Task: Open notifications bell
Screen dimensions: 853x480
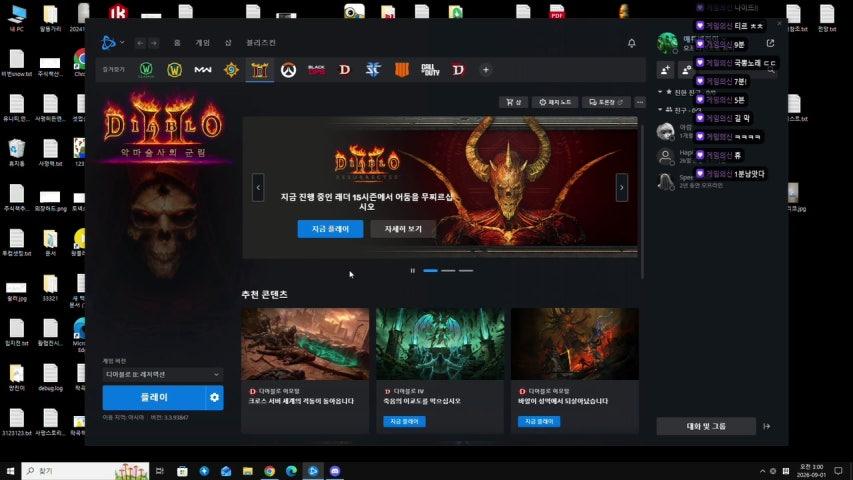Action: tap(632, 43)
